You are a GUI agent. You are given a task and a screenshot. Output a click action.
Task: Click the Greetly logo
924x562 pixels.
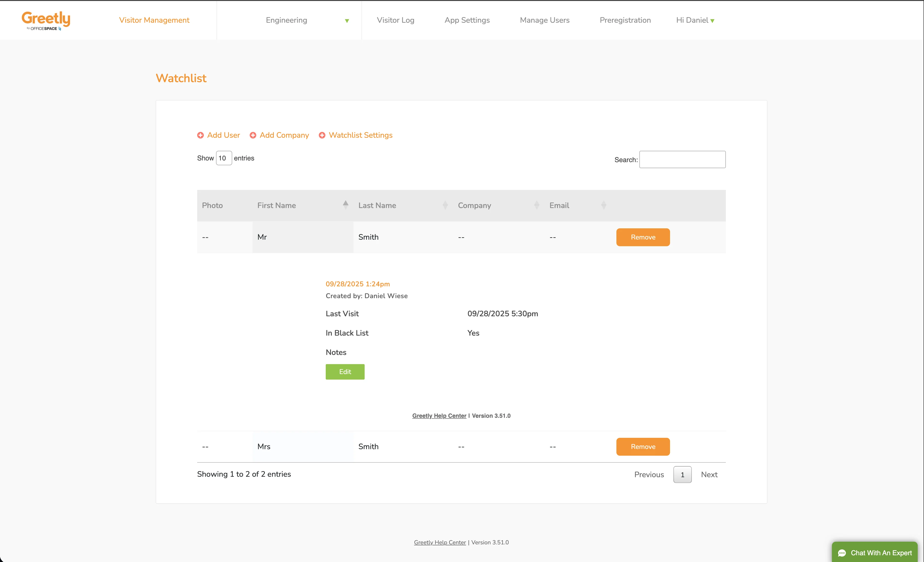click(x=46, y=20)
